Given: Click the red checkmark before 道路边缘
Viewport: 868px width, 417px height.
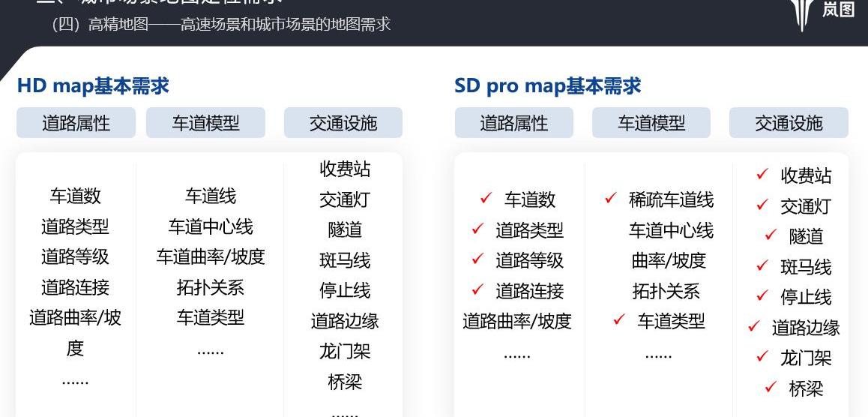Looking at the screenshot, I should click(754, 326).
